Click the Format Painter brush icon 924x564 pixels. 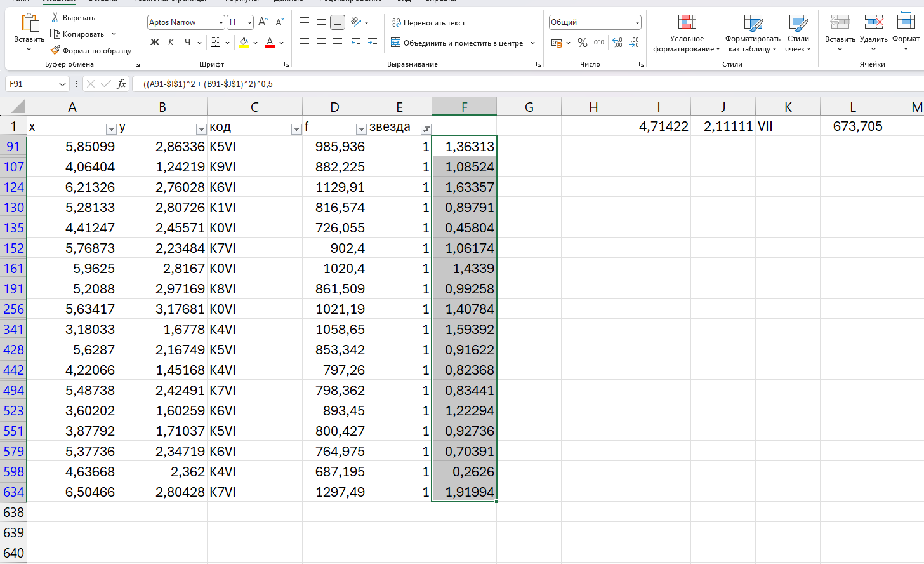pyautogui.click(x=56, y=50)
